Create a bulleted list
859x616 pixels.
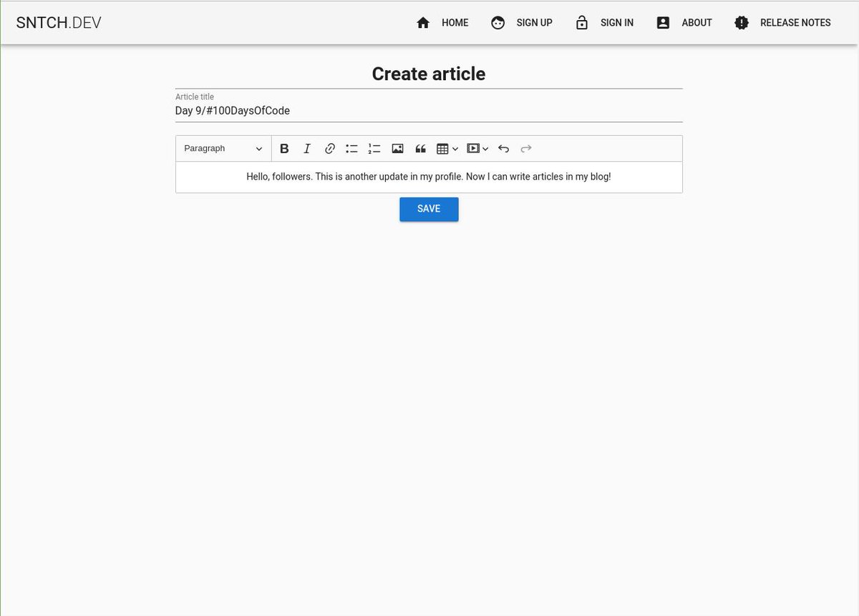(351, 149)
